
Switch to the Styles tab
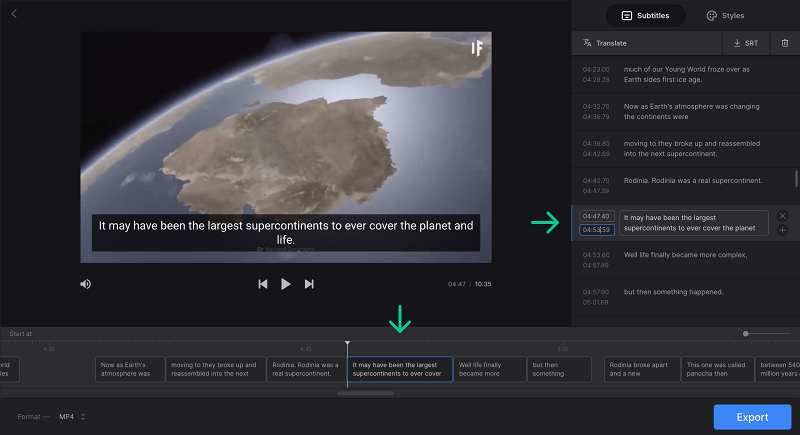click(725, 16)
